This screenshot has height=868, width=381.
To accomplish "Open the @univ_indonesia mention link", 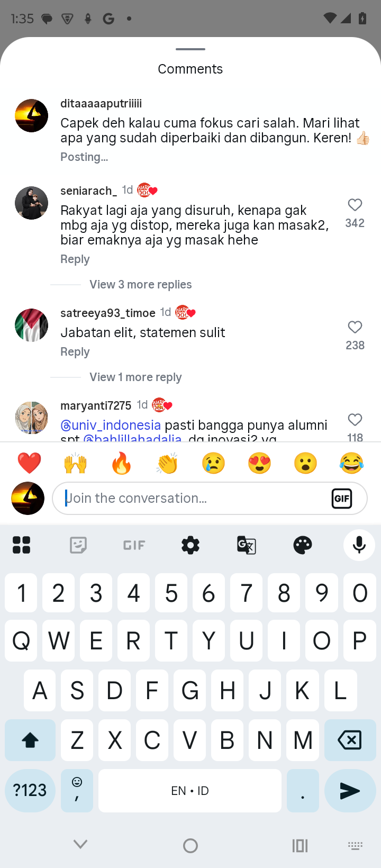I will tap(111, 425).
